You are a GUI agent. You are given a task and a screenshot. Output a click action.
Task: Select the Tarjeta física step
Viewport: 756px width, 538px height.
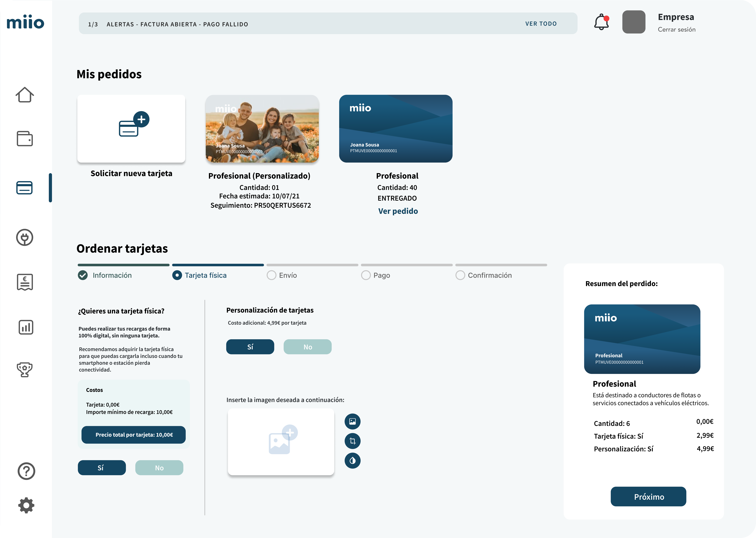(200, 275)
